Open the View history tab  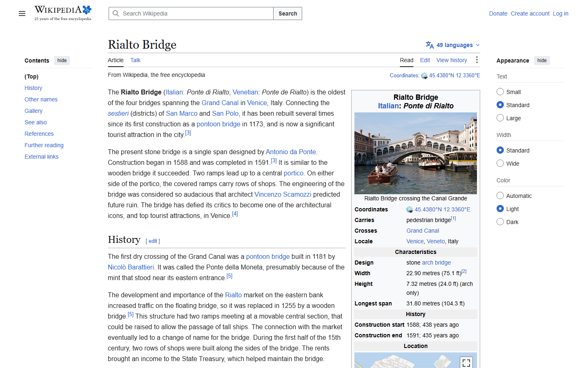(x=452, y=60)
